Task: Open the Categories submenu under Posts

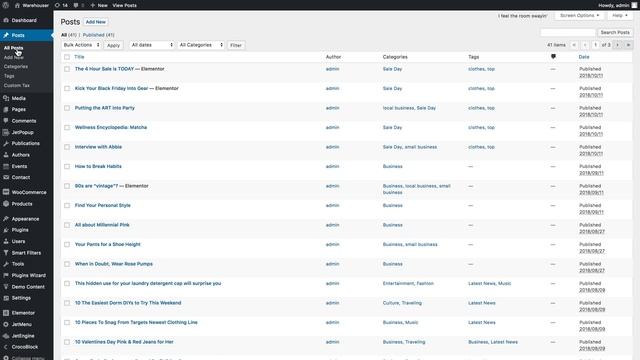Action: [x=16, y=67]
